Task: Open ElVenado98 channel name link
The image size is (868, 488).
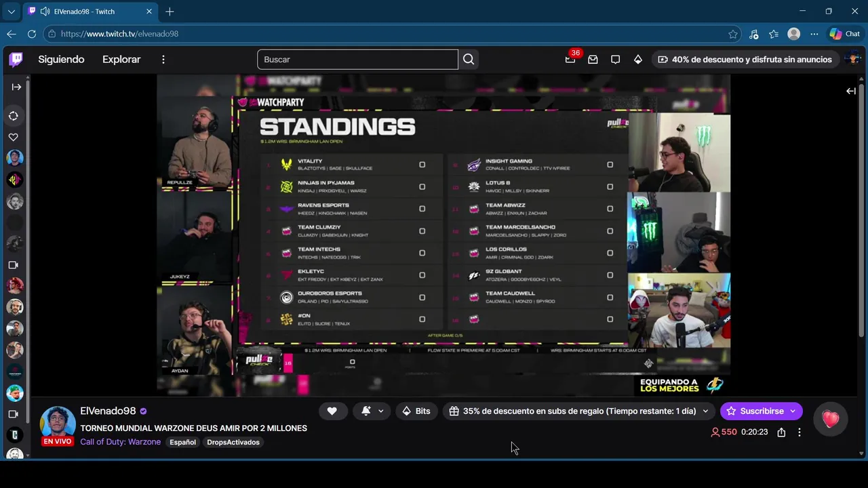Action: coord(108,411)
